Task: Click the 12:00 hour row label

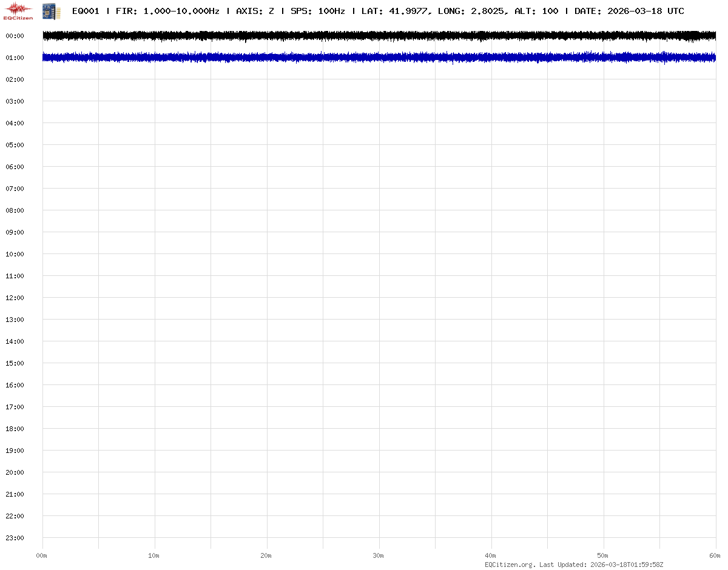Action: tap(15, 298)
